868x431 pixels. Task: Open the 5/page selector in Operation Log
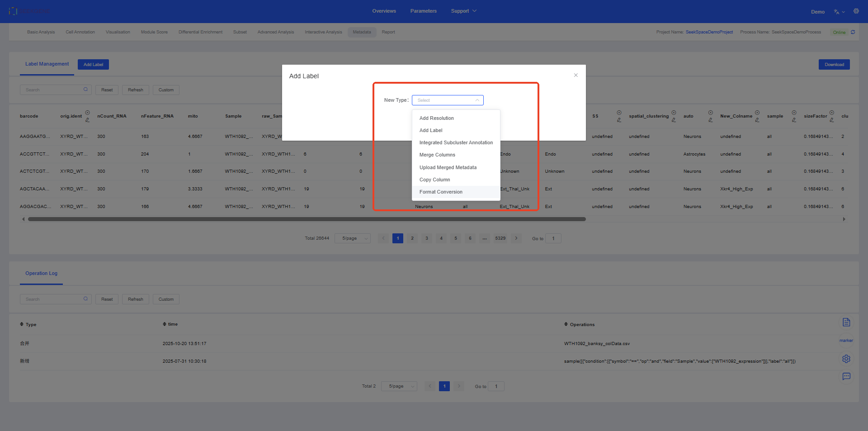pos(399,386)
